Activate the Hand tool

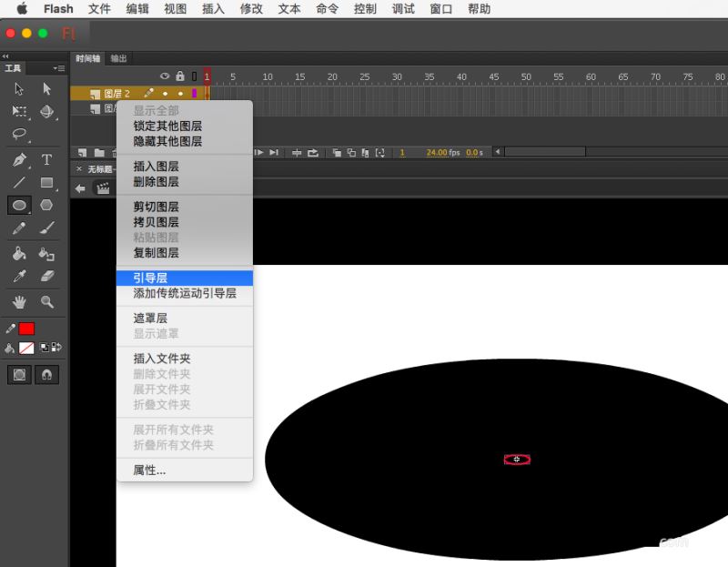(x=19, y=302)
